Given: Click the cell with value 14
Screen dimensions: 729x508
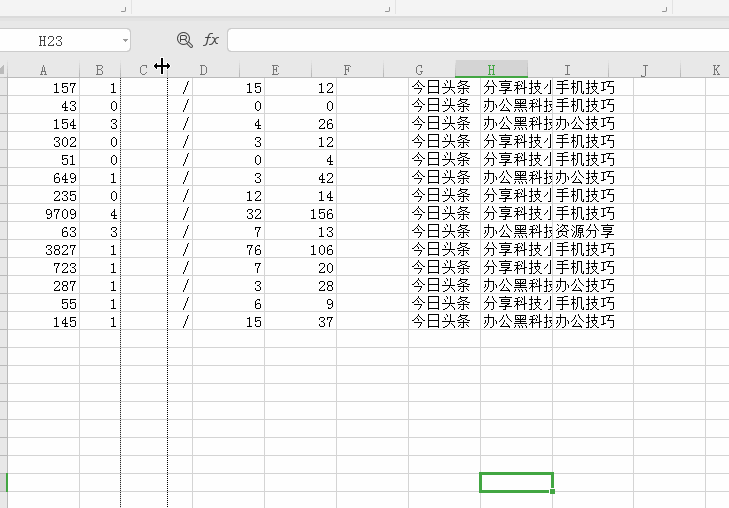Looking at the screenshot, I should click(x=300, y=196).
